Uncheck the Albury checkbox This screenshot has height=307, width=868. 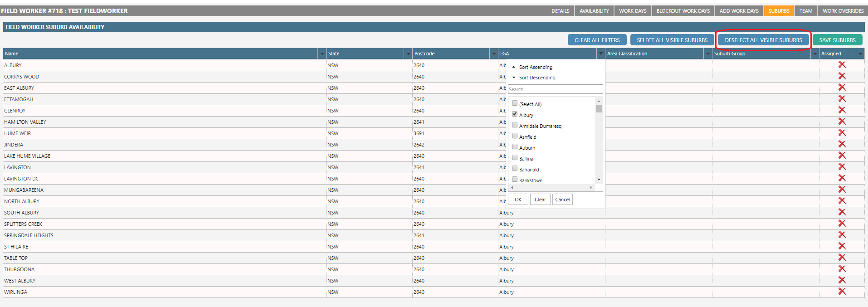pyautogui.click(x=515, y=114)
